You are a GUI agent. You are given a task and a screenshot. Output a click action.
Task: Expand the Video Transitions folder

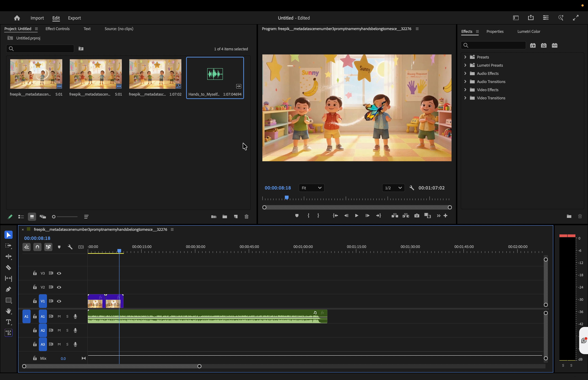tap(465, 98)
